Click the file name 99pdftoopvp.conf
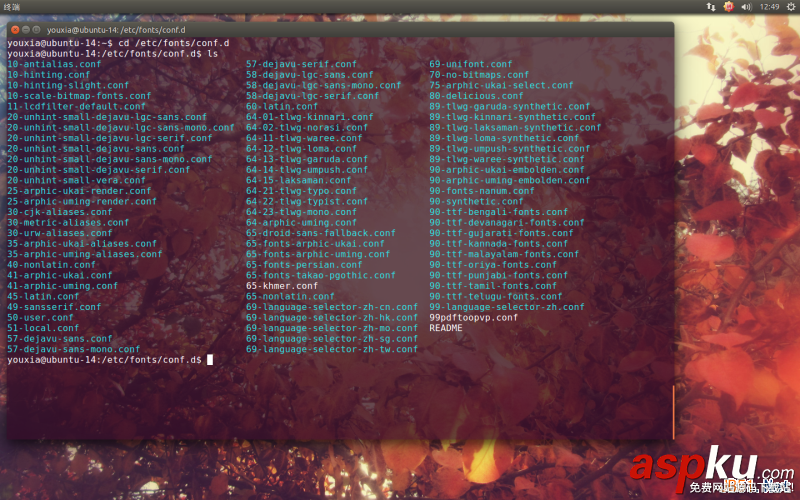This screenshot has height=500, width=800. pyautogui.click(x=473, y=318)
